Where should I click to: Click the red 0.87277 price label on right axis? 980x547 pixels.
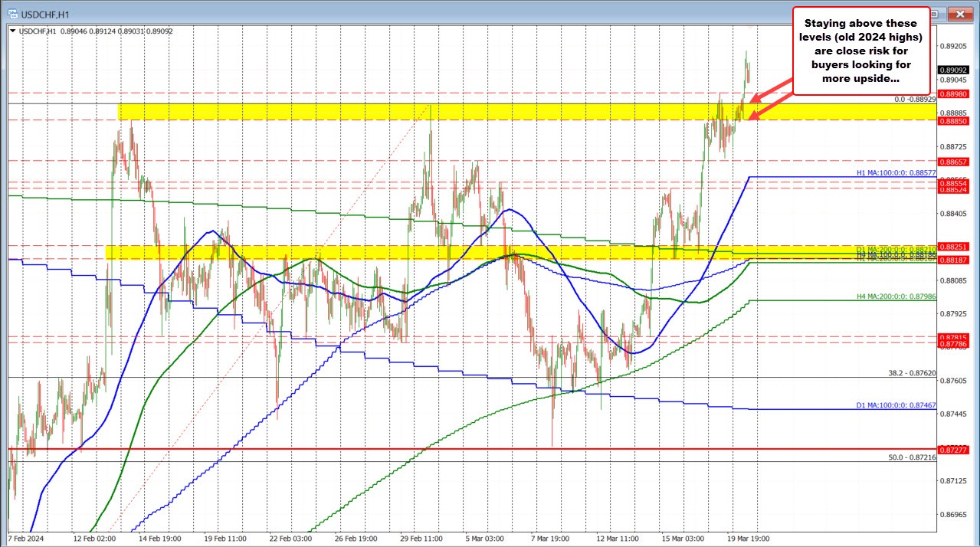pos(953,448)
